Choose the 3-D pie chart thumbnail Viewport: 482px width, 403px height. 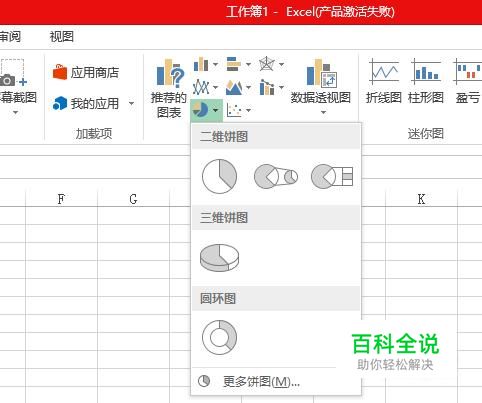click(x=219, y=258)
